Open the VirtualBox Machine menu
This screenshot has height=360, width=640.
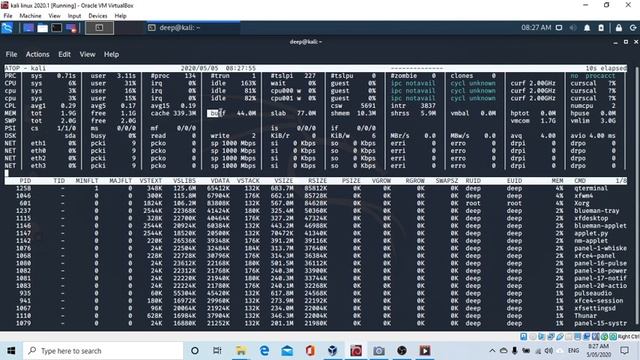(x=30, y=16)
